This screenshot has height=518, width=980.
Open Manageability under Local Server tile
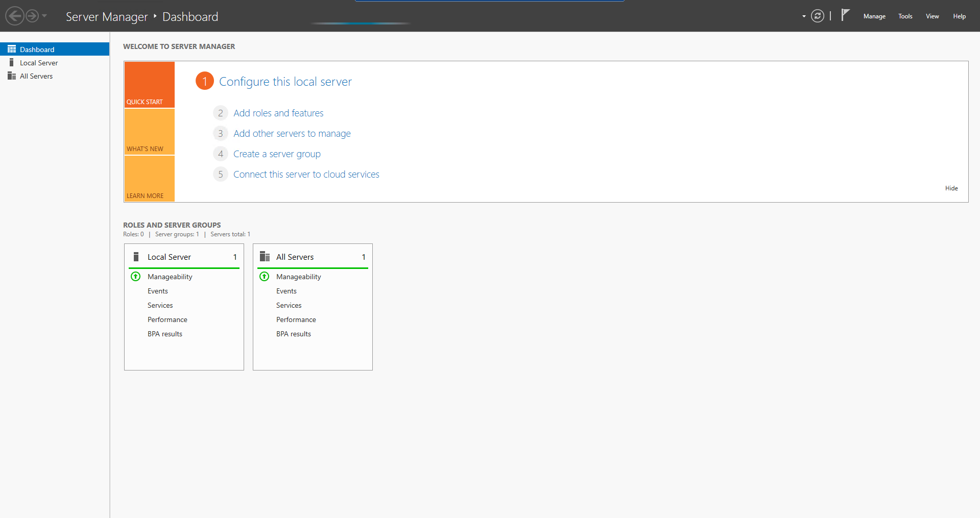pos(170,277)
